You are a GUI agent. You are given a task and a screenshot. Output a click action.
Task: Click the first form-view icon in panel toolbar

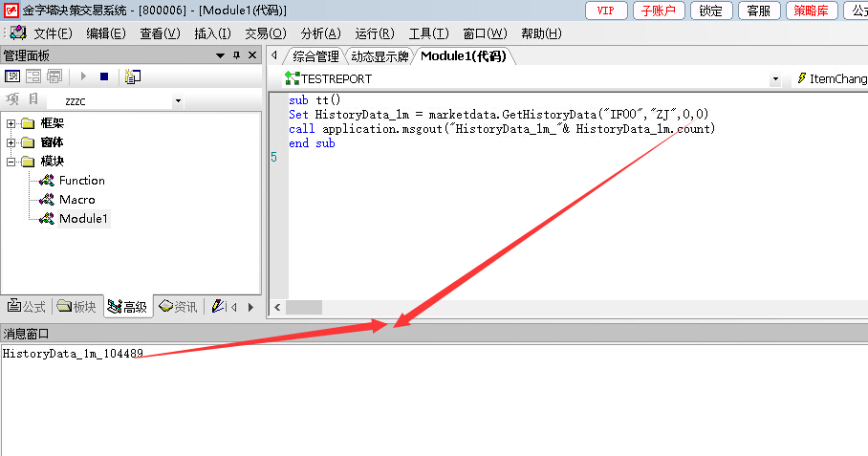tap(12, 76)
